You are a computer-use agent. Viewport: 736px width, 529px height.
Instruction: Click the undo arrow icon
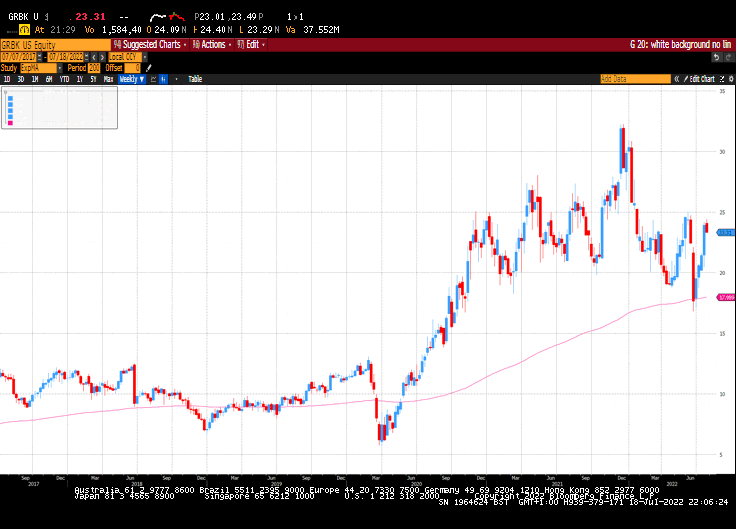click(716, 57)
